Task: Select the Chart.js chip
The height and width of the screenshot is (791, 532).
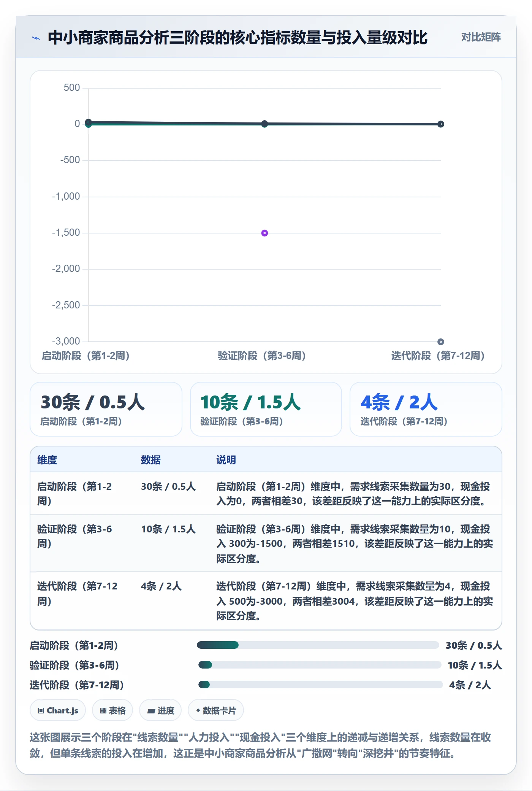Action: pyautogui.click(x=58, y=710)
